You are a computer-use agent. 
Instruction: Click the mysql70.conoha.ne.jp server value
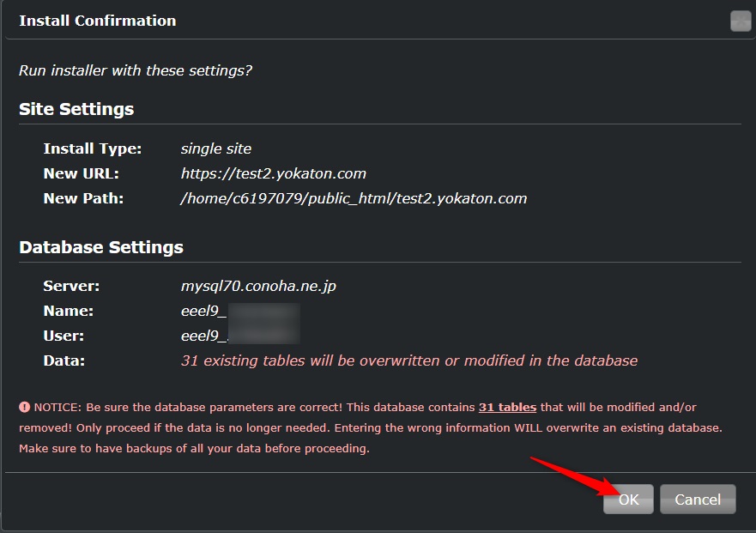(258, 286)
